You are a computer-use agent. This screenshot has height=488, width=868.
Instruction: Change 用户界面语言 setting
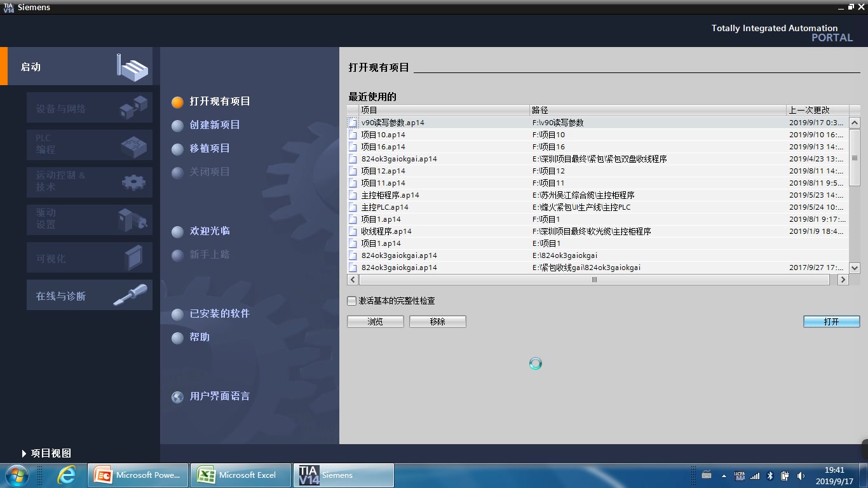coord(220,396)
